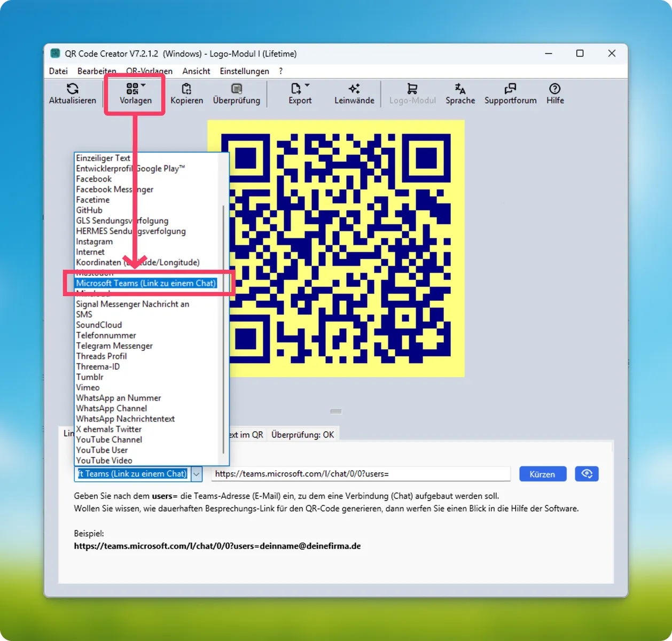The image size is (672, 641).
Task: Toggle the eye preview button
Action: (587, 474)
